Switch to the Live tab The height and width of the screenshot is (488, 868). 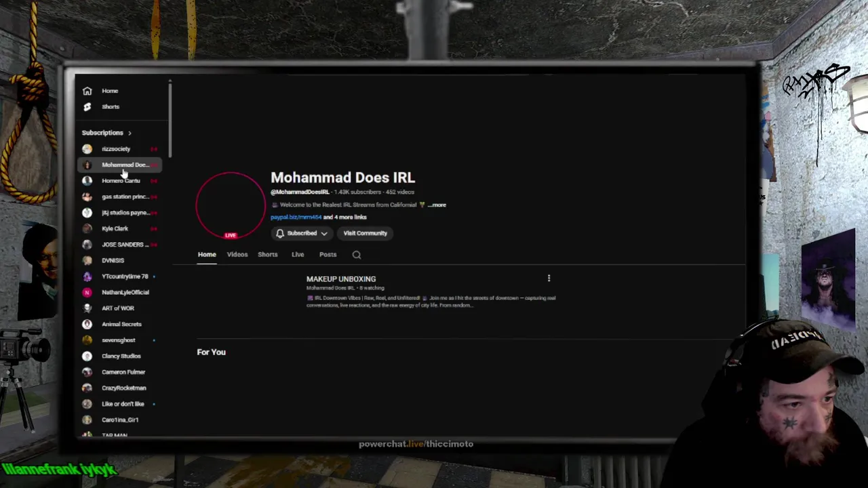tap(298, 254)
